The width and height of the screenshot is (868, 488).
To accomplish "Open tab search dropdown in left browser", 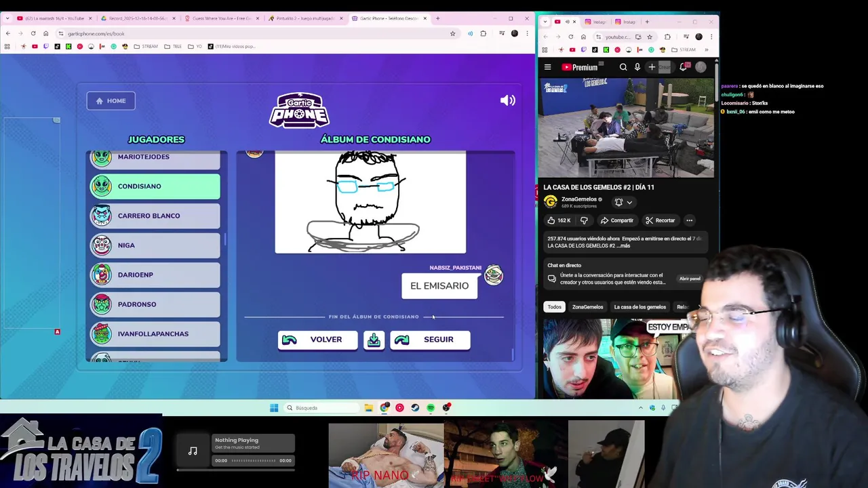I will pos(7,18).
